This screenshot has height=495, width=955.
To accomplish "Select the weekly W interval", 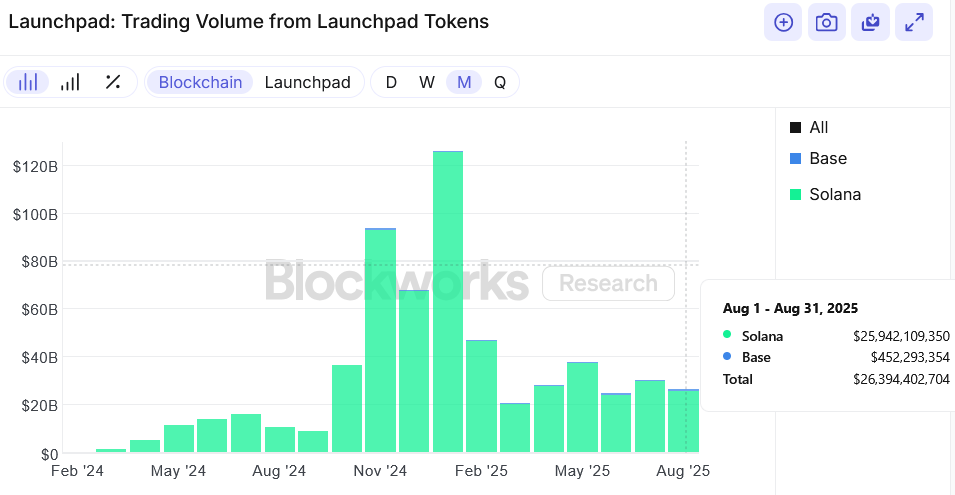I will pyautogui.click(x=427, y=82).
